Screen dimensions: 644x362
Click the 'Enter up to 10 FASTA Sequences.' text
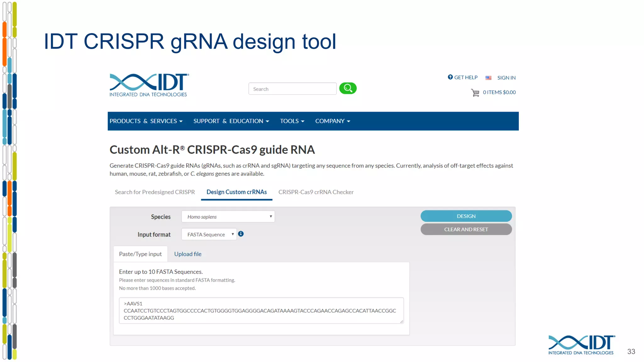coord(161,272)
